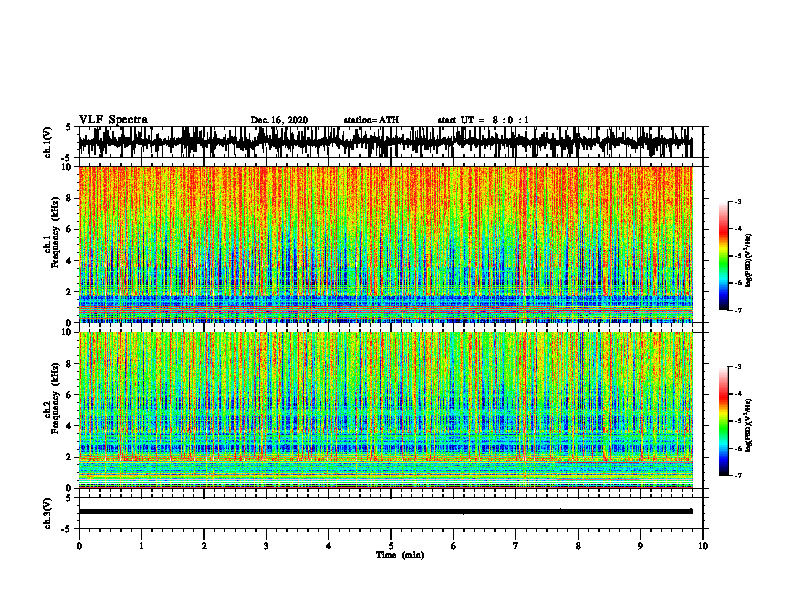
Task: Click time axis tick label 6
Action: point(454,546)
